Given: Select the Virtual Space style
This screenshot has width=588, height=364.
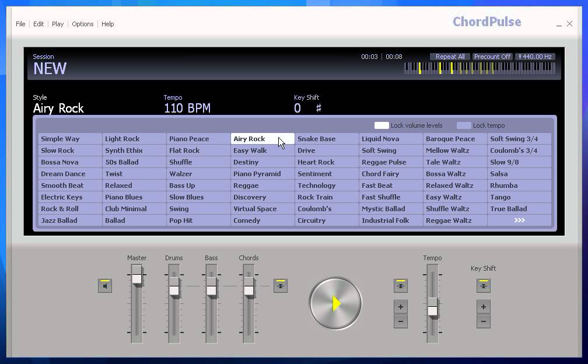Looking at the screenshot, I should pos(262,209).
